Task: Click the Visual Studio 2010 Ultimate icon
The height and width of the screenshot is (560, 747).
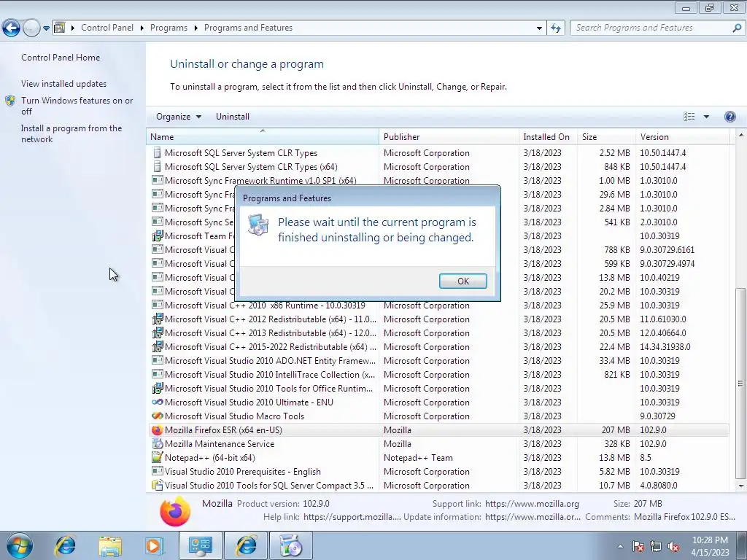Action: click(157, 402)
